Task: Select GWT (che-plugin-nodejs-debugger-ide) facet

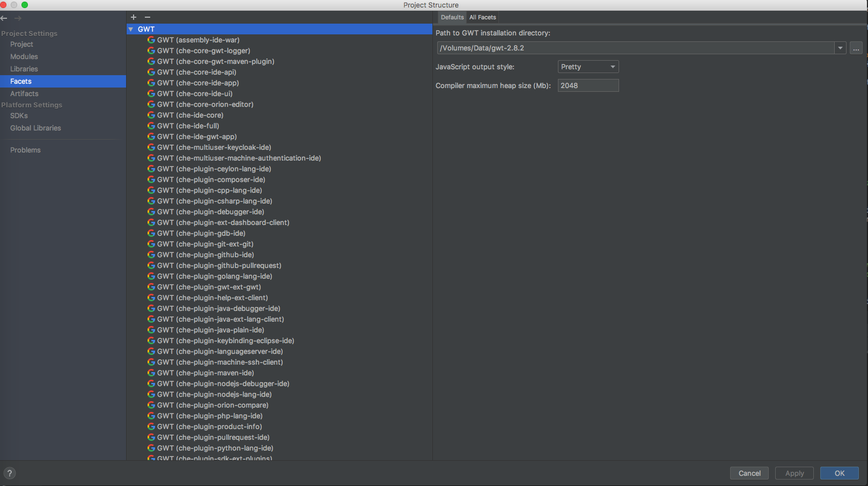Action: tap(223, 383)
